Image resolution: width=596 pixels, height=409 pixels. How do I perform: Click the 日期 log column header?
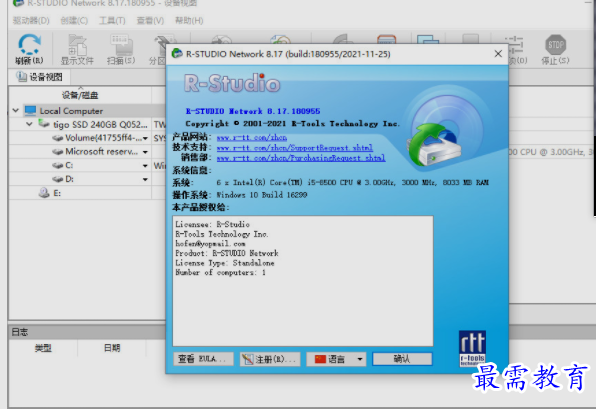112,347
